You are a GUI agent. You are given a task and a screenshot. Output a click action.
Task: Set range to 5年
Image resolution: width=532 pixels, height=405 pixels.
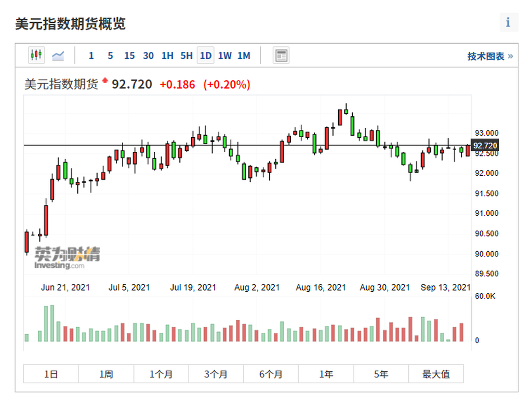(381, 374)
